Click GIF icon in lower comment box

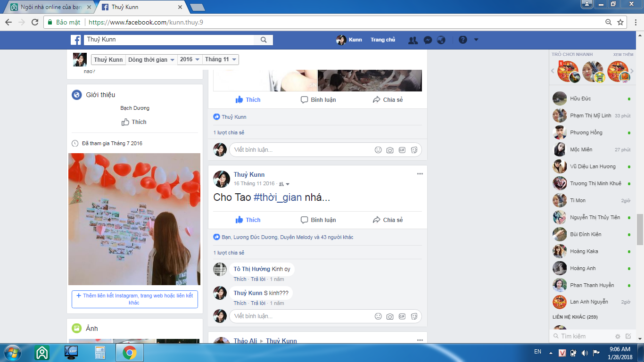[x=402, y=316]
